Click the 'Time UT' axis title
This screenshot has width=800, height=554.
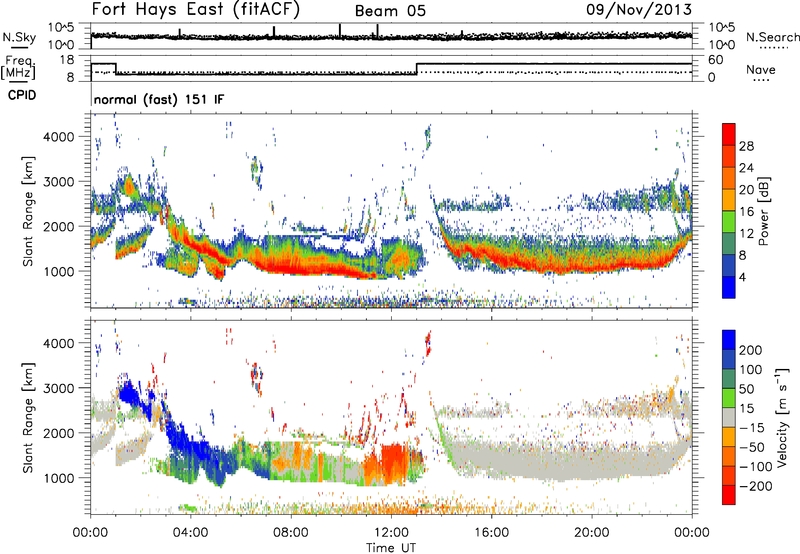[x=391, y=547]
